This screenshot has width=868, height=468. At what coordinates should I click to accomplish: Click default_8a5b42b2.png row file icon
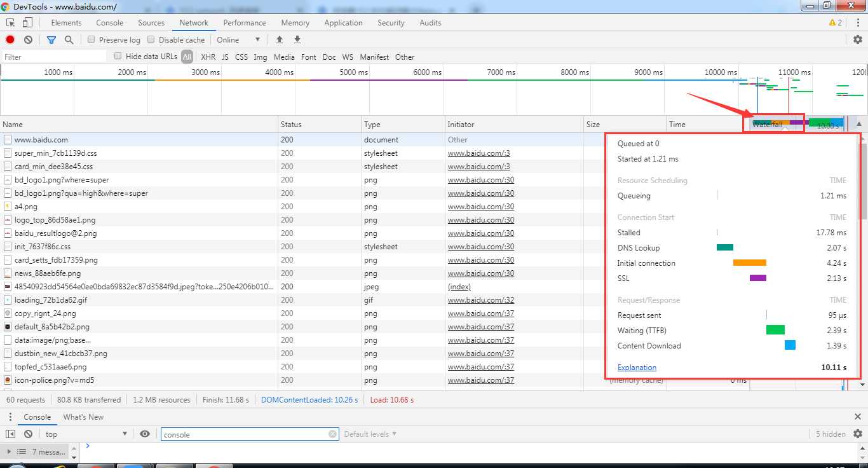8,327
